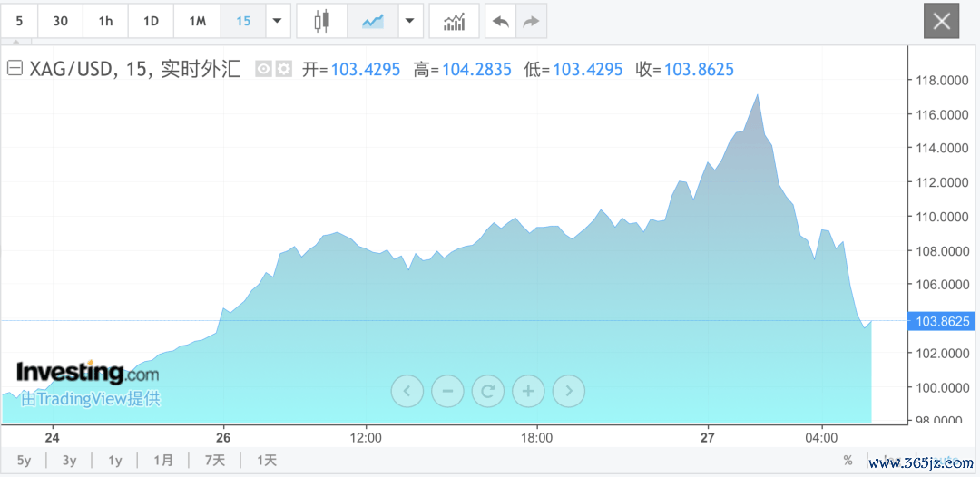Switch to candlestick chart style
Screen dimensions: 980x477
321,21
